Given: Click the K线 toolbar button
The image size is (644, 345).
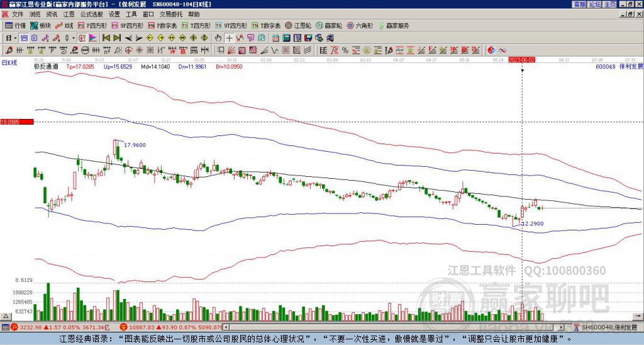Looking at the screenshot, I should tap(65, 25).
